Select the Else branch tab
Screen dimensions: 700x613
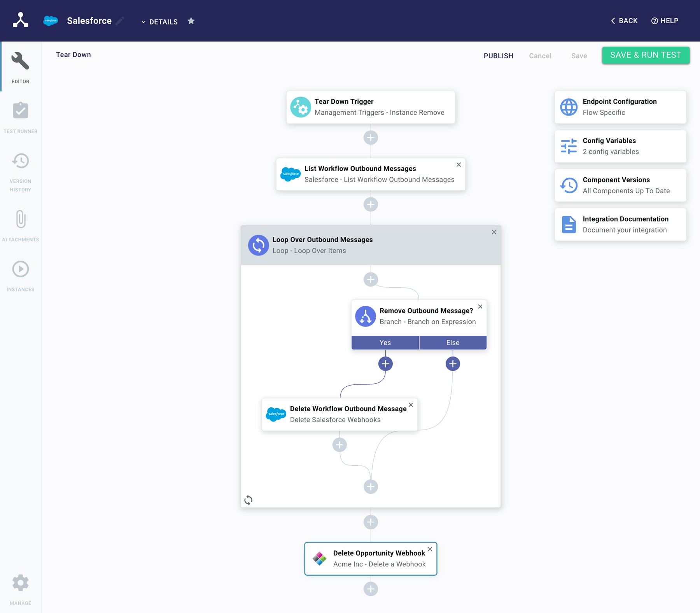point(453,342)
